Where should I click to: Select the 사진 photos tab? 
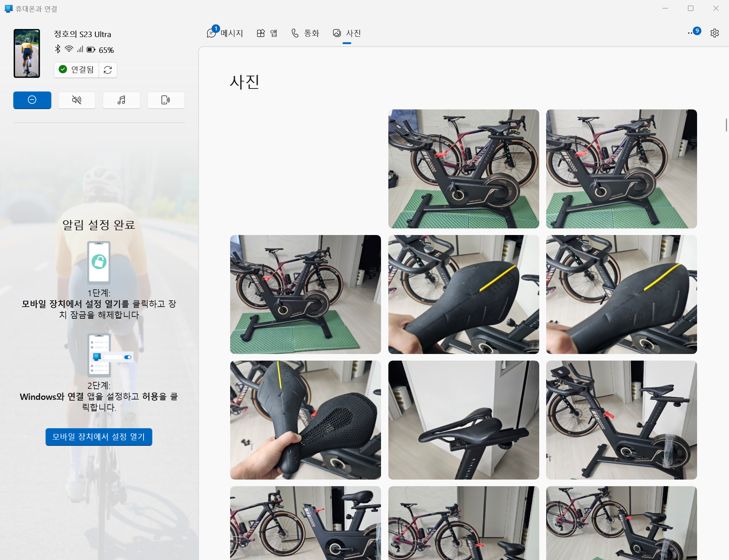pyautogui.click(x=347, y=33)
